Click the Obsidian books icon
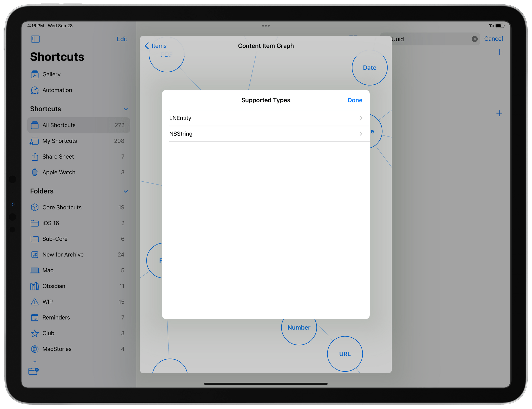Screen dimensions: 532x409 tap(35, 286)
